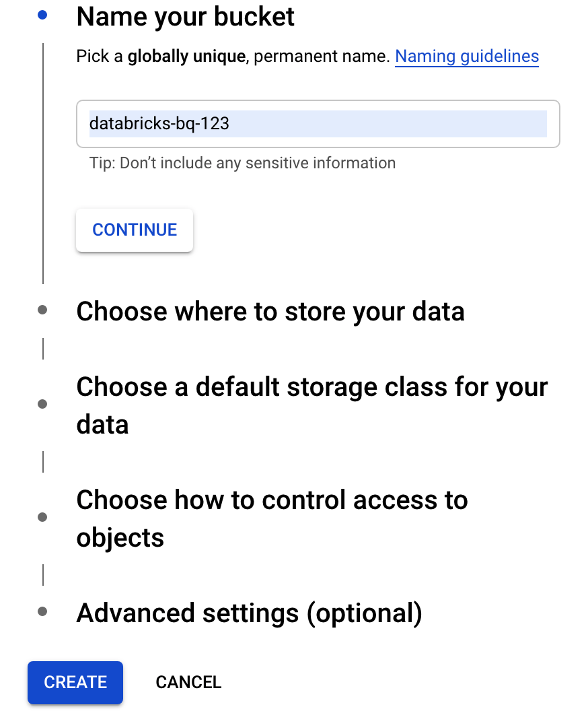Open the Naming guidelines link
Image resolution: width=588 pixels, height=711 pixels.
click(467, 56)
